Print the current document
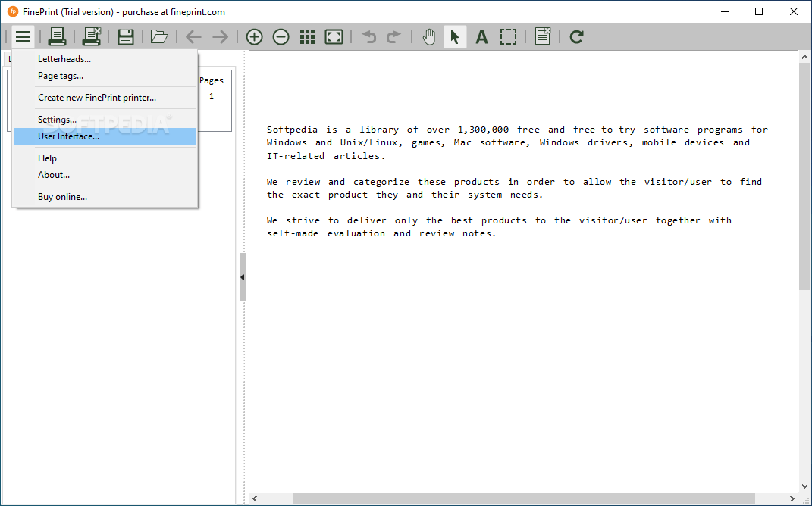Image resolution: width=812 pixels, height=506 pixels. pos(57,36)
